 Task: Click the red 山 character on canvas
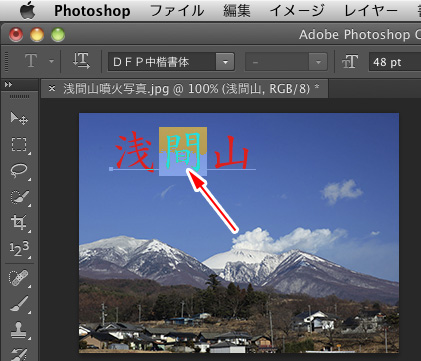coord(232,153)
